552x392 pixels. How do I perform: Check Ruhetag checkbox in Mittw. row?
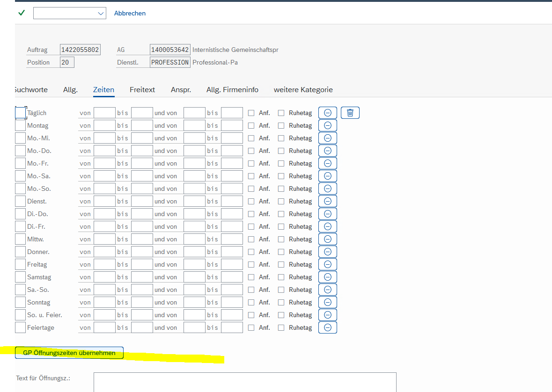click(281, 240)
